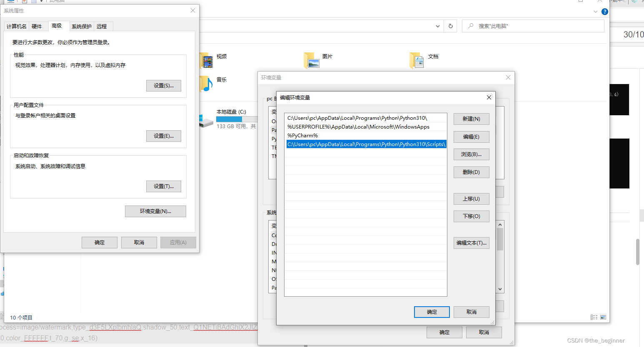Select the Python310\Scripts\ path entry

coord(366,144)
